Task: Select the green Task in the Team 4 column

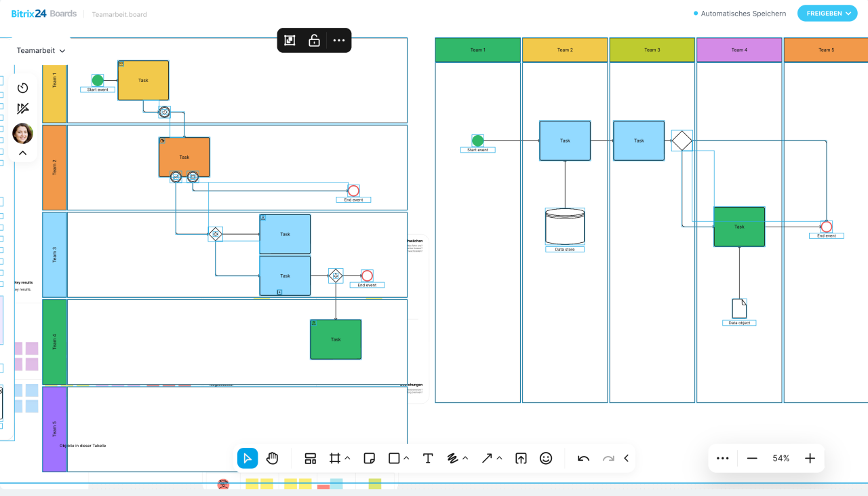Action: (739, 227)
